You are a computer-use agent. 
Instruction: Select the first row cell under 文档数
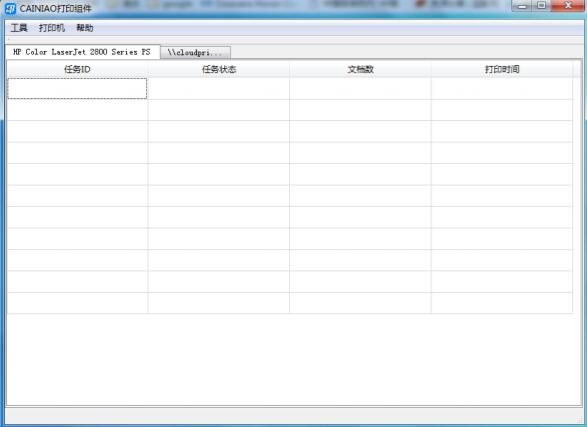(x=360, y=89)
